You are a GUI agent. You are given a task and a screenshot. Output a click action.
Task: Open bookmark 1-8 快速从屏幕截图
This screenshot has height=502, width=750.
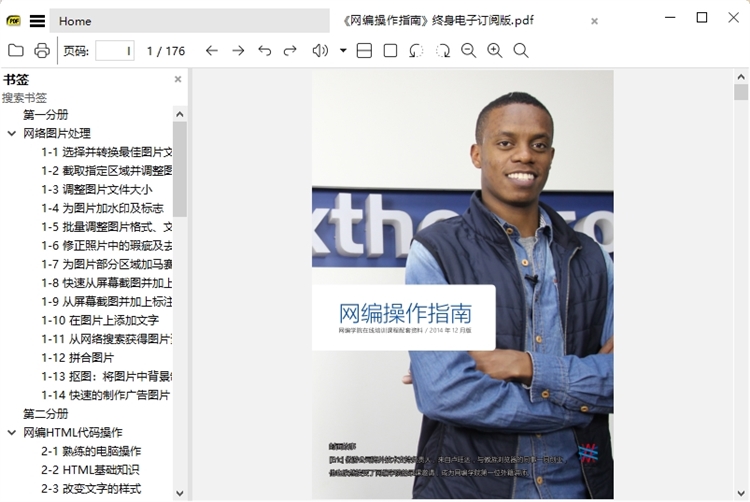click(x=106, y=283)
